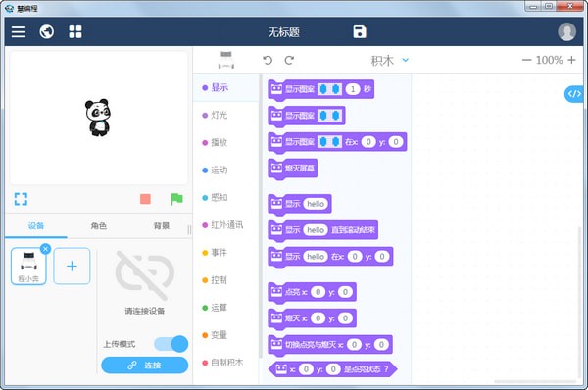Save project with floppy disk icon
The width and height of the screenshot is (588, 390).
click(360, 32)
